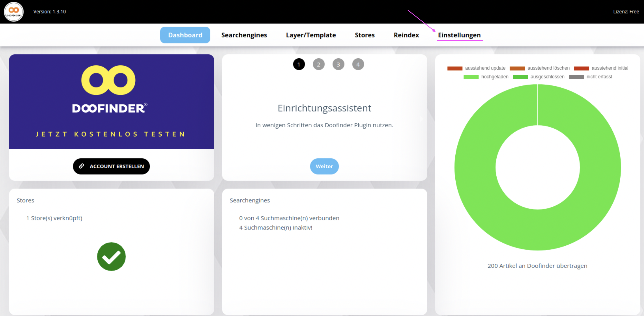Toggle 'ausstehend initial' legend swatch
Screen dimensions: 644x316
click(x=581, y=68)
